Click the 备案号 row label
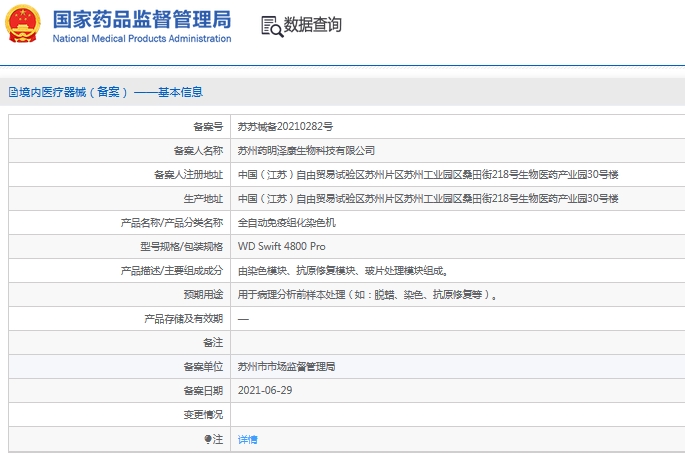The image size is (685, 457). [x=208, y=127]
